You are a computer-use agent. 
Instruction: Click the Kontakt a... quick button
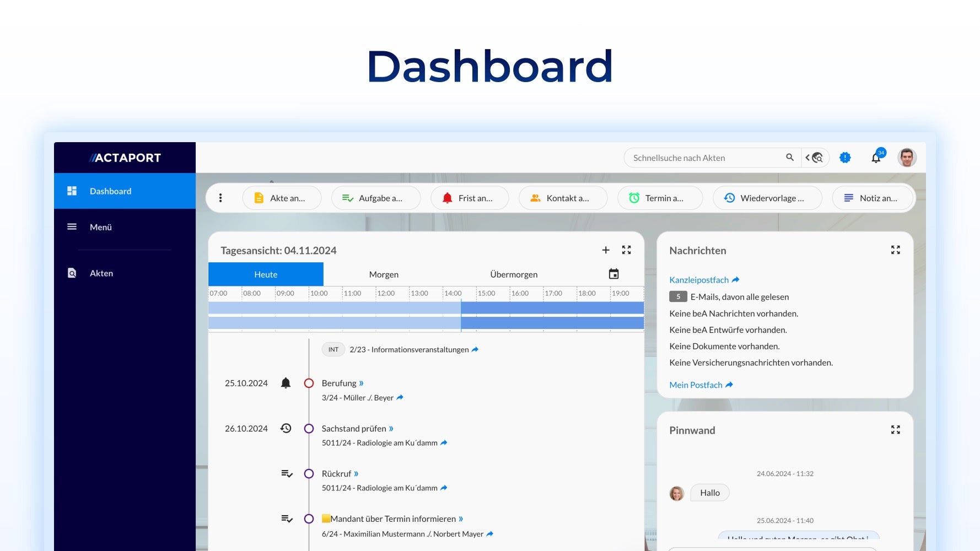[563, 198]
